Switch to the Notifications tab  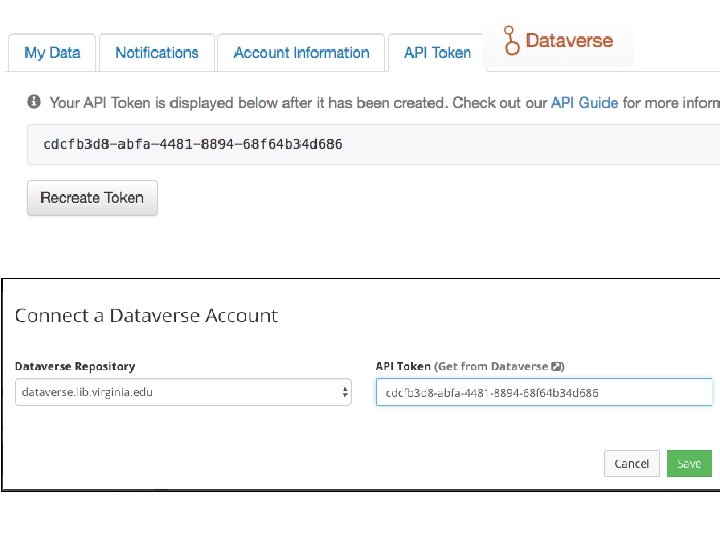pos(157,53)
